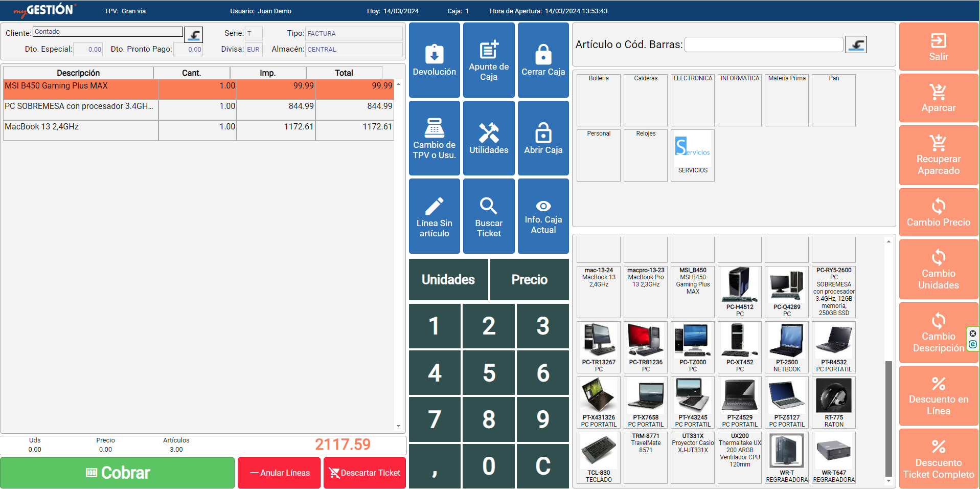Image resolution: width=980 pixels, height=489 pixels.
Task: Add product WR-T647 REGRABADORA
Action: [834, 458]
